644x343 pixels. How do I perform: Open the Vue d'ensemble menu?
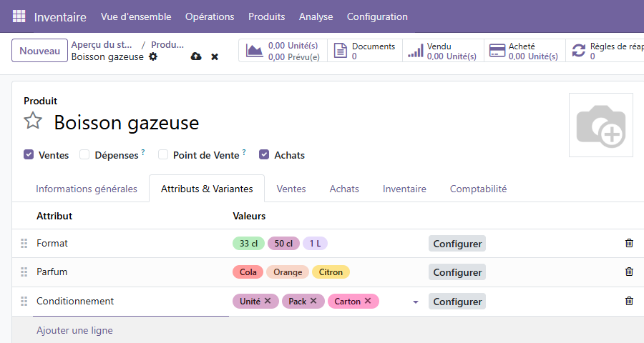[136, 17]
